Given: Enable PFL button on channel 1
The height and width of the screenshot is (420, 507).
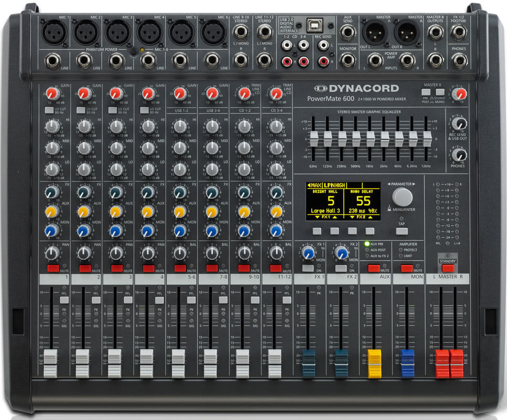Looking at the screenshot, I should pos(65,300).
